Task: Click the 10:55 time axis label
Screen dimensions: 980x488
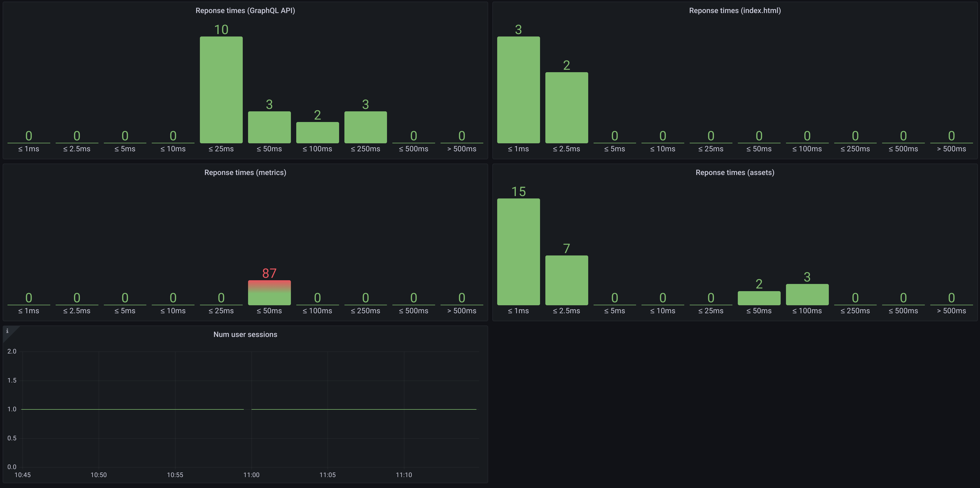Action: tap(175, 475)
